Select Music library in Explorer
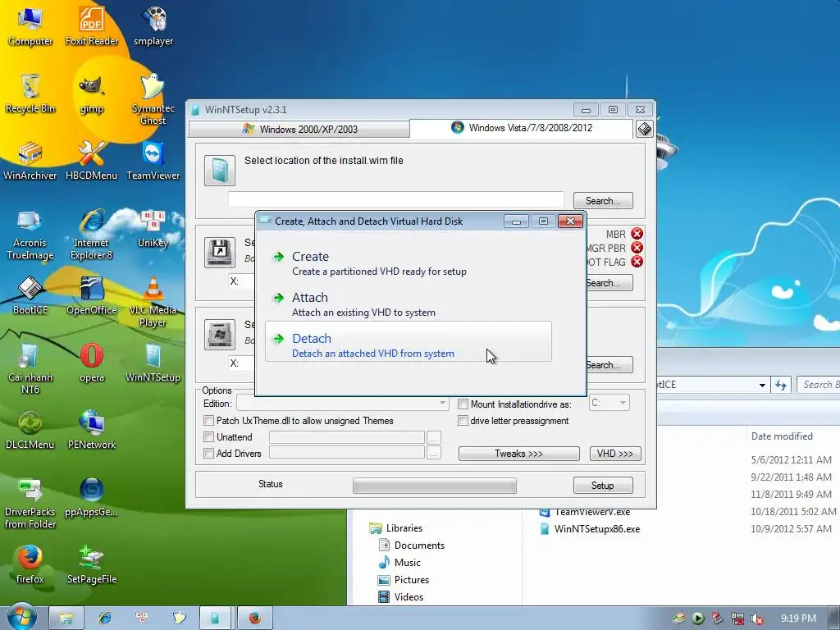The height and width of the screenshot is (630, 840). click(399, 563)
